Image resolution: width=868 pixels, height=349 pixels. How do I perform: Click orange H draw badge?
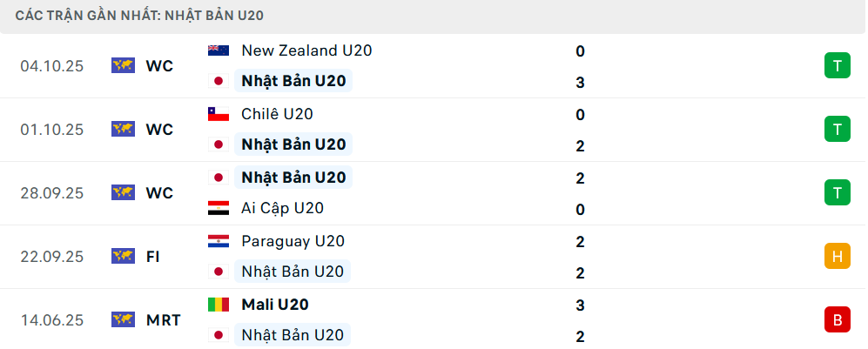coord(837,256)
